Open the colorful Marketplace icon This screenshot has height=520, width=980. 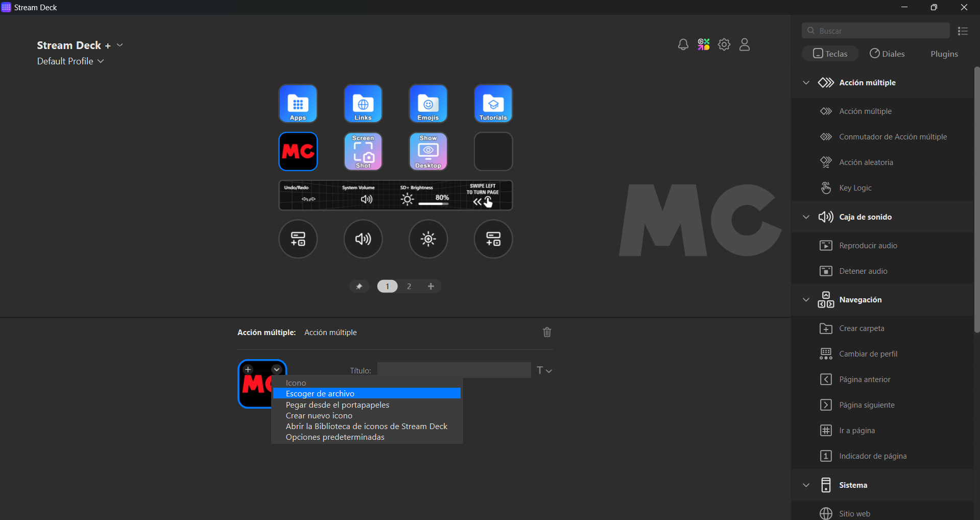[704, 45]
